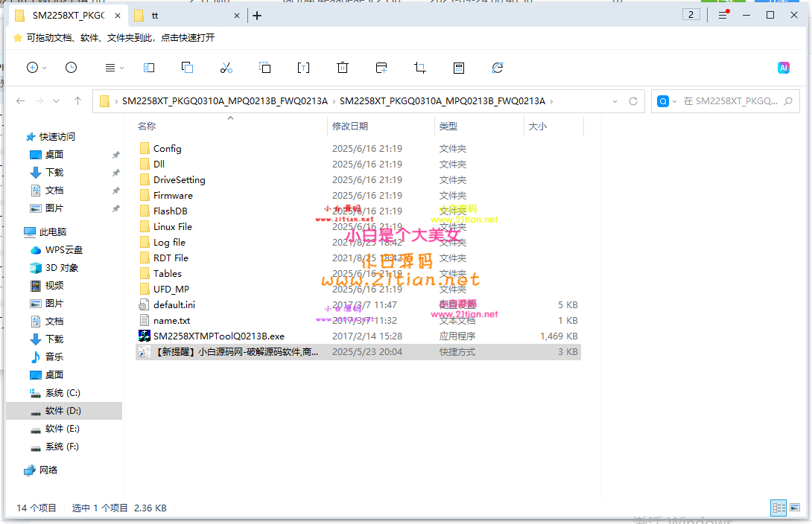Image resolution: width=812 pixels, height=524 pixels.
Task: Select the default.ini file
Action: (x=174, y=304)
